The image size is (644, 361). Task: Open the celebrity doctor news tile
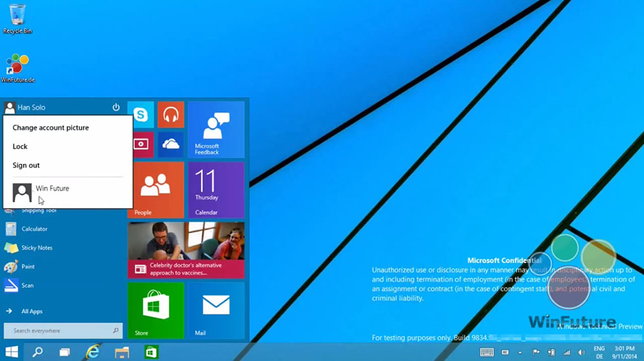[186, 250]
